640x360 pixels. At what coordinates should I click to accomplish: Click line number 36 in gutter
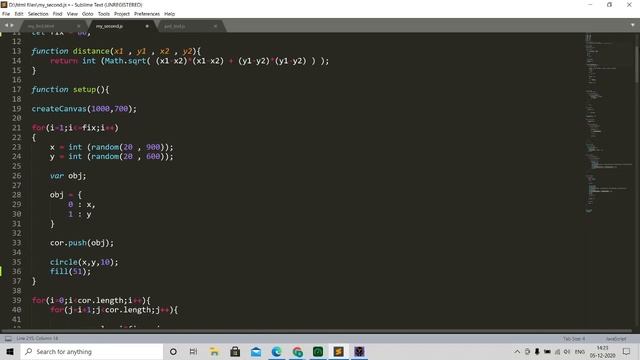[16, 271]
